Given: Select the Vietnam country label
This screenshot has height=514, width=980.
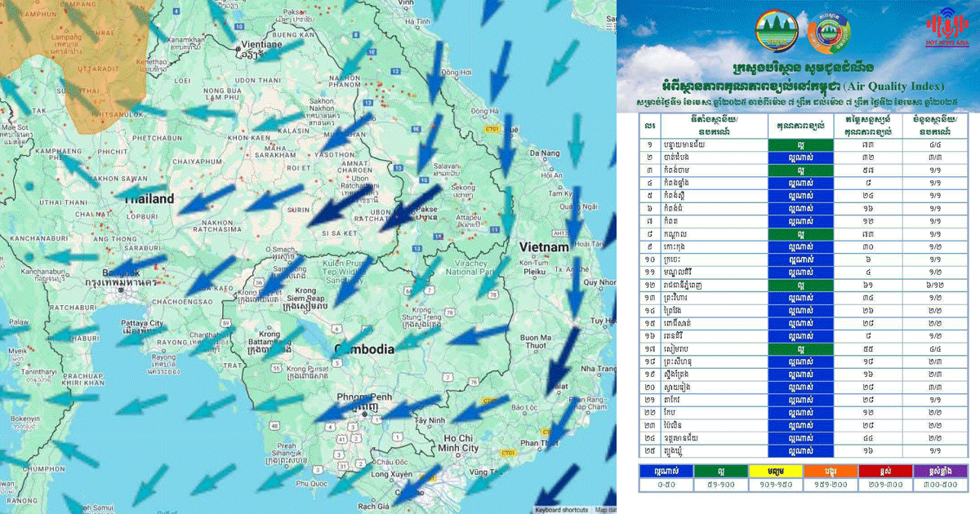Looking at the screenshot, I should 543,246.
